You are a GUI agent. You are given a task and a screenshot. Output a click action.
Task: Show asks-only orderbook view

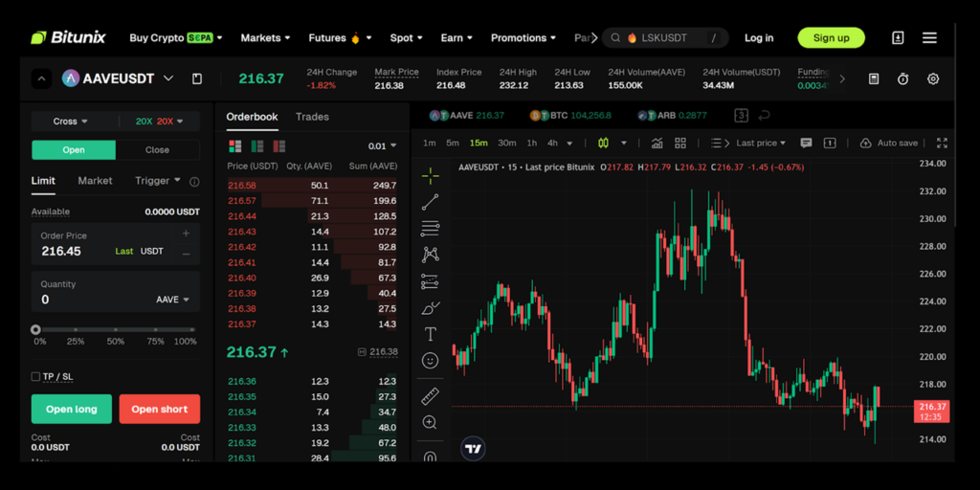[278, 146]
